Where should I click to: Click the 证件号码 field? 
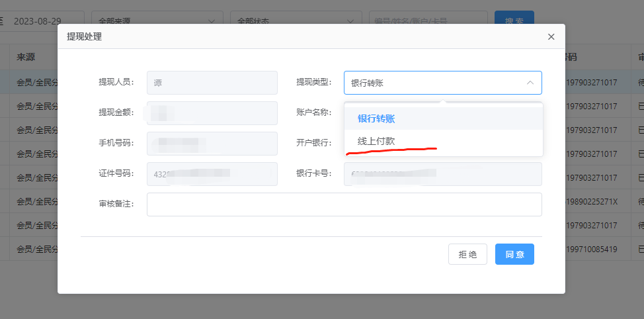(x=212, y=174)
